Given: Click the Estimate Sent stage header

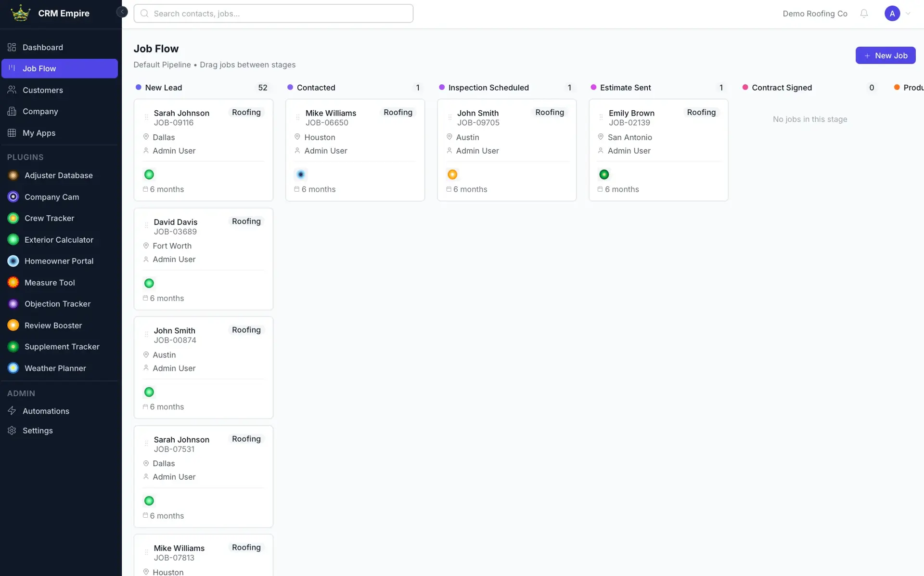Looking at the screenshot, I should point(625,88).
